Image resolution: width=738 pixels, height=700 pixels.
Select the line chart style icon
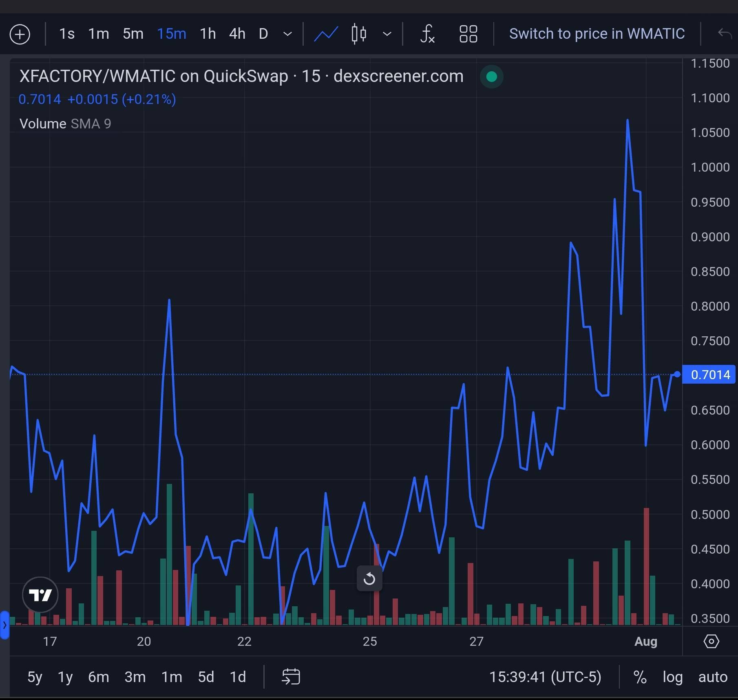click(x=326, y=34)
